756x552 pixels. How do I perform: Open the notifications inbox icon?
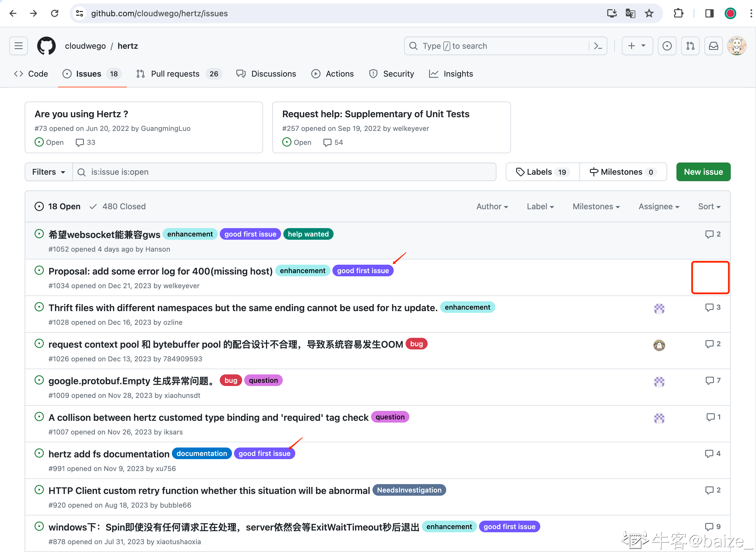click(x=713, y=46)
